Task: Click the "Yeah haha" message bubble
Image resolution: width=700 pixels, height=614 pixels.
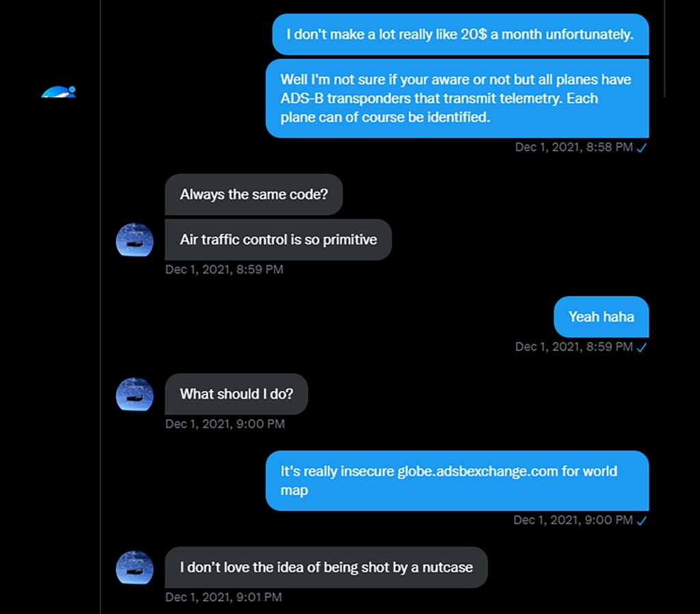Action: [x=601, y=317]
